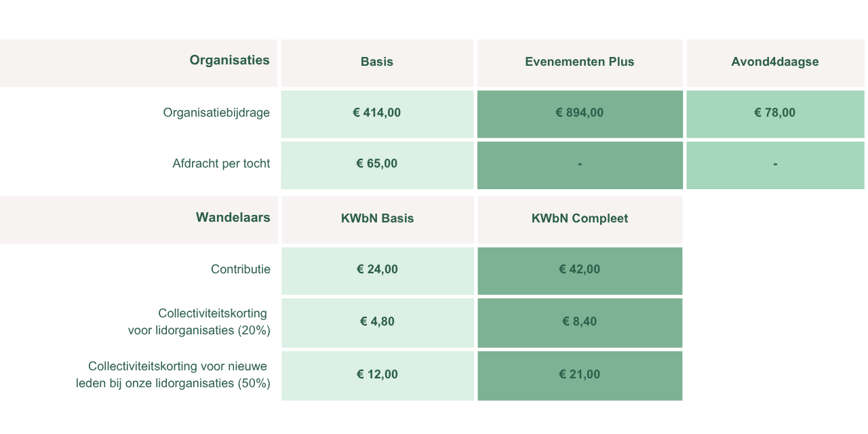Image resolution: width=868 pixels, height=434 pixels.
Task: Select the Basis column header
Action: tap(377, 62)
